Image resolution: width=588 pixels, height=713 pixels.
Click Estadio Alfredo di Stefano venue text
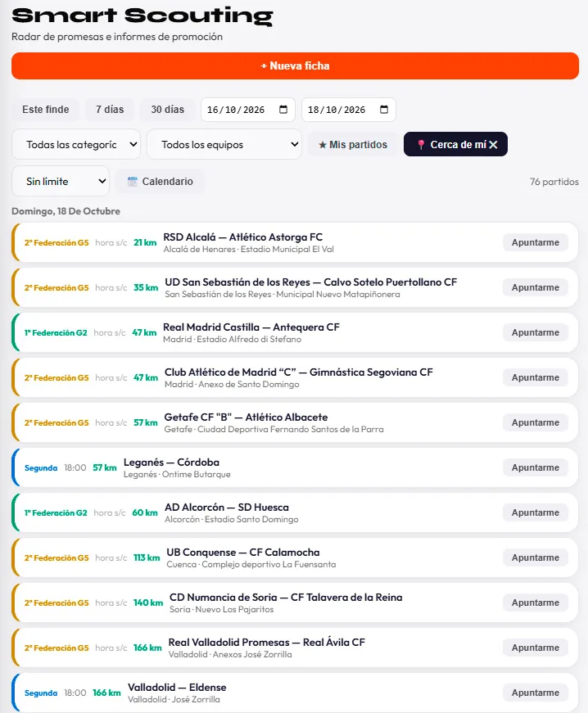249,339
